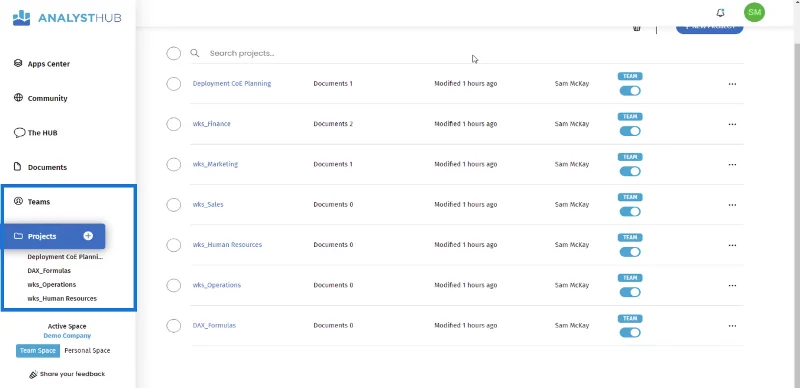Select Deployment CoE Planni.. in sidebar
800x388 pixels.
coord(65,257)
